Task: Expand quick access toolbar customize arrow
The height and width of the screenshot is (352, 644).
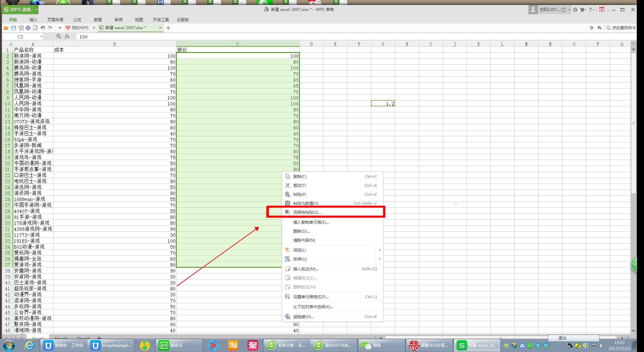Action: coord(60,28)
